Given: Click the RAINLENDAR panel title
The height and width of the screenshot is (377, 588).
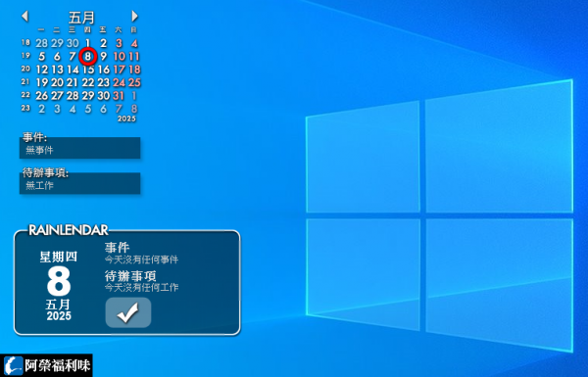Looking at the screenshot, I should [x=69, y=230].
